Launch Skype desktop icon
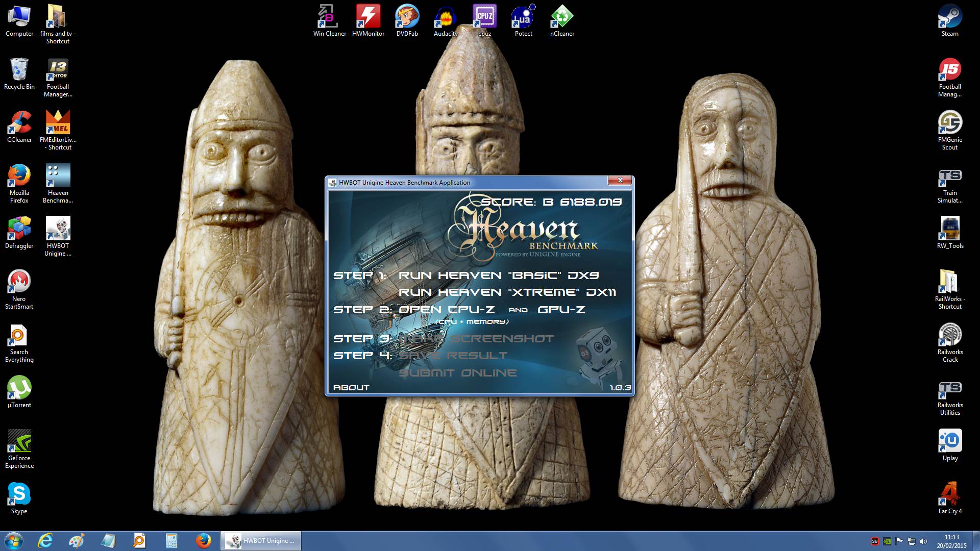The width and height of the screenshot is (980, 551). [19, 498]
